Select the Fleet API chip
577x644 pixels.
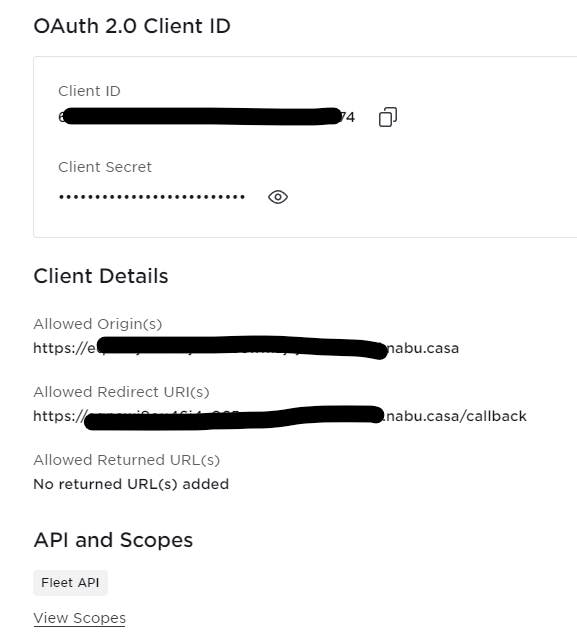[x=70, y=582]
